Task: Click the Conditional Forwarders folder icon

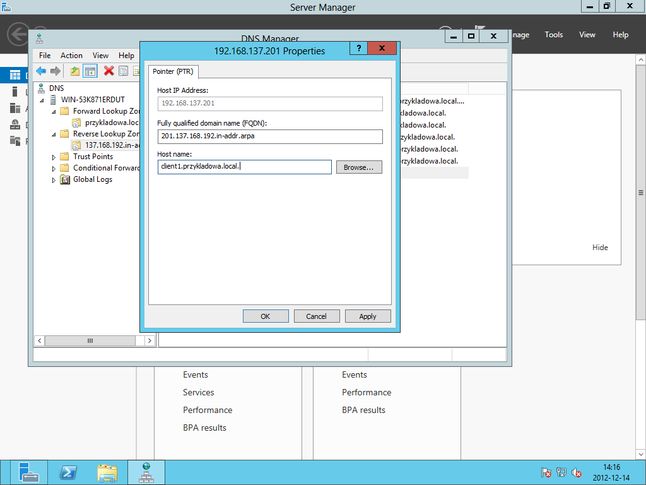Action: click(x=65, y=168)
